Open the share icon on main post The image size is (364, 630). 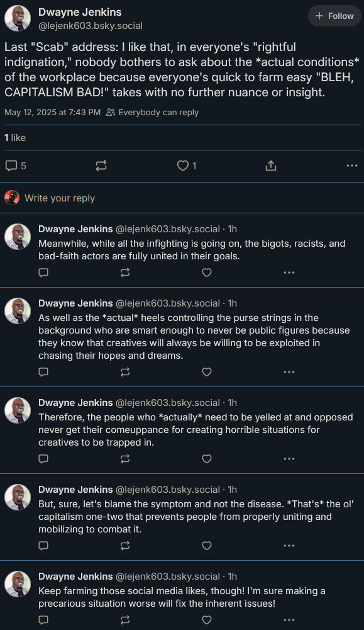coord(271,166)
